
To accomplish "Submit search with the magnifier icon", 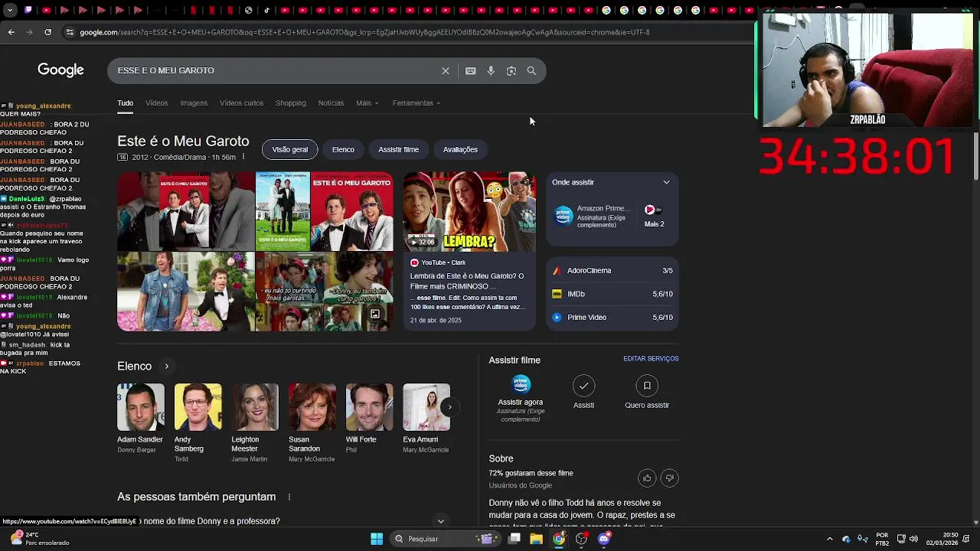I will pos(531,70).
